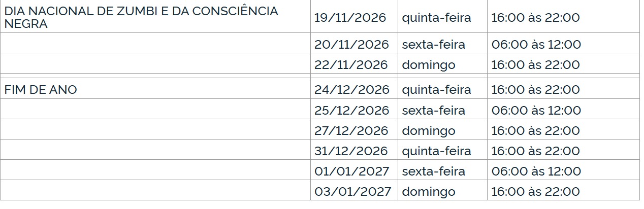Click '06:00 às 12:00' in the 25/12/2026 row
Viewport: 644px width, 209px height.
(x=536, y=111)
